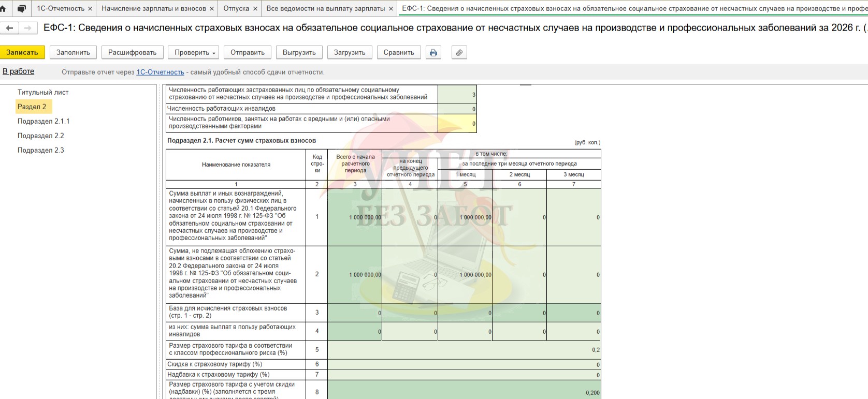Close the Все ведомости на выплату зарплаты tab

[x=390, y=9]
